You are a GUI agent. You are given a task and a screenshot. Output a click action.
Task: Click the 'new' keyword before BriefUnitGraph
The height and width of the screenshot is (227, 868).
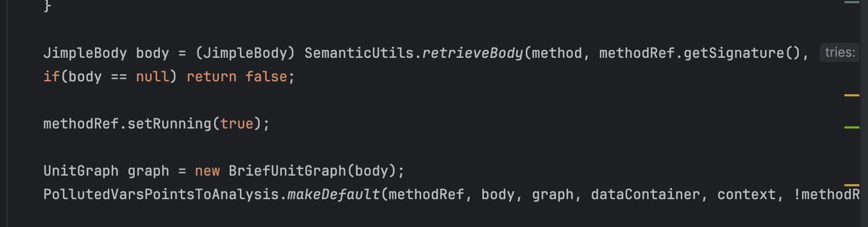point(207,171)
